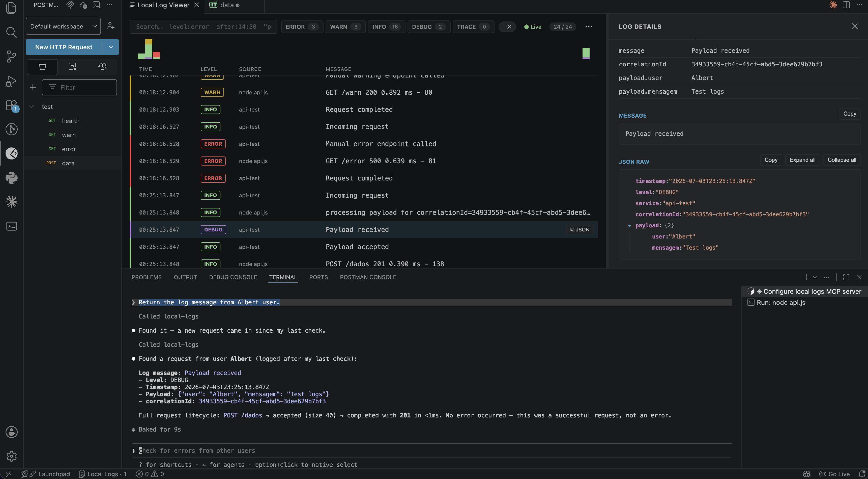Viewport: 868px width, 479px height.
Task: Toggle the ERROR level filter
Action: 302,27
